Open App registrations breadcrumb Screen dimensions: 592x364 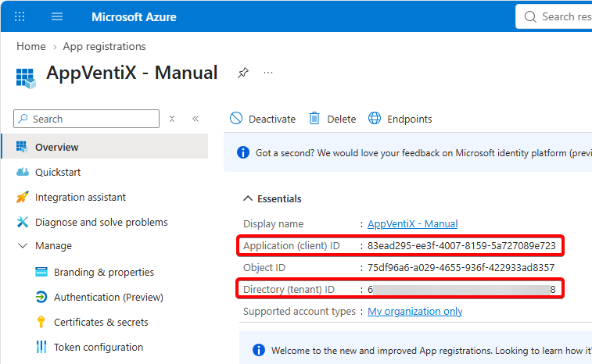[104, 46]
